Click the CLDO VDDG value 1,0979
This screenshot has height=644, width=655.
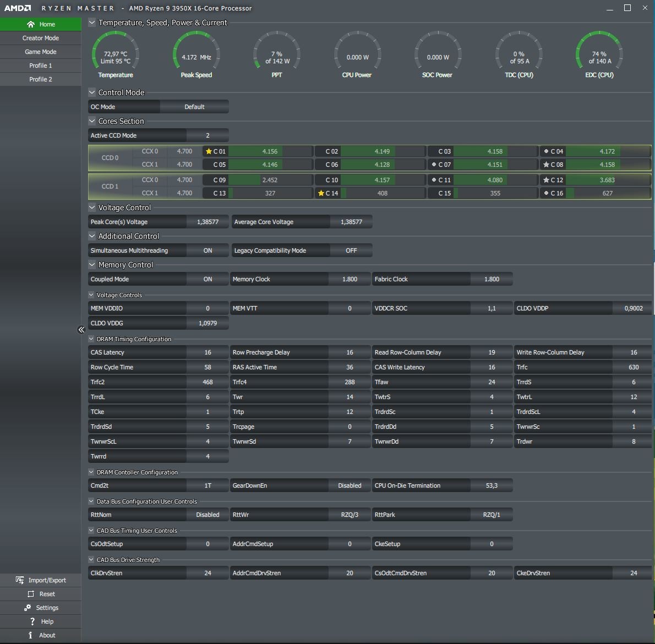tap(208, 323)
